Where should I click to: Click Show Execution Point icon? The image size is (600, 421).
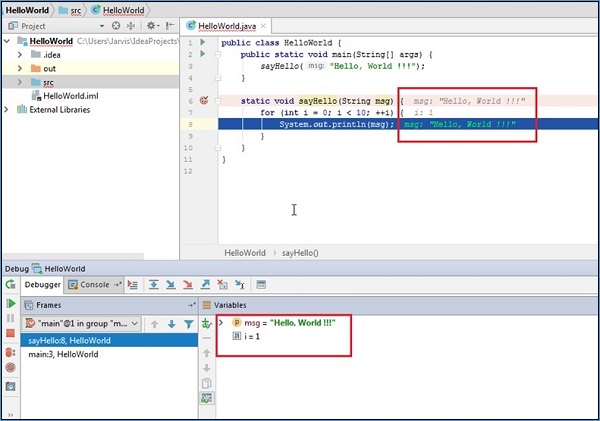132,285
